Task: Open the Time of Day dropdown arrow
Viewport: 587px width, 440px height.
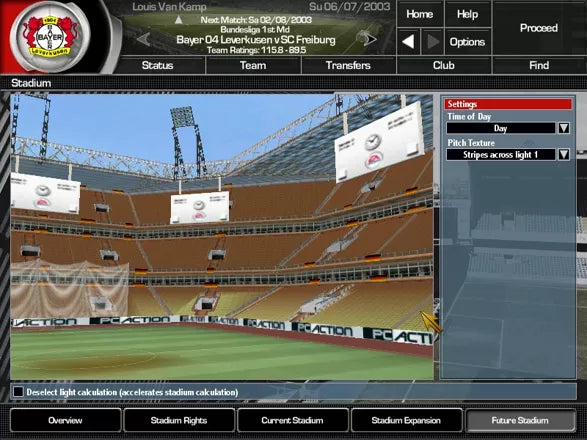Action: 564,128
